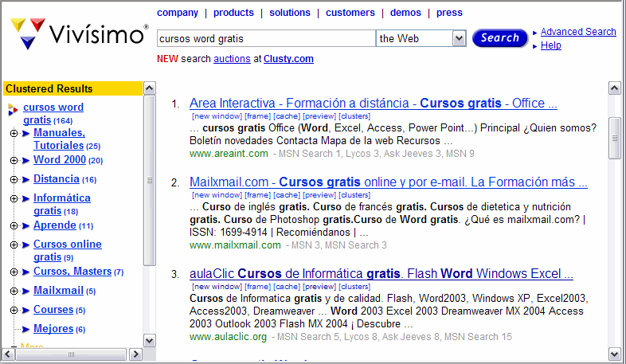Click blue arrow icon beside 'Informática gratis'

[26, 199]
